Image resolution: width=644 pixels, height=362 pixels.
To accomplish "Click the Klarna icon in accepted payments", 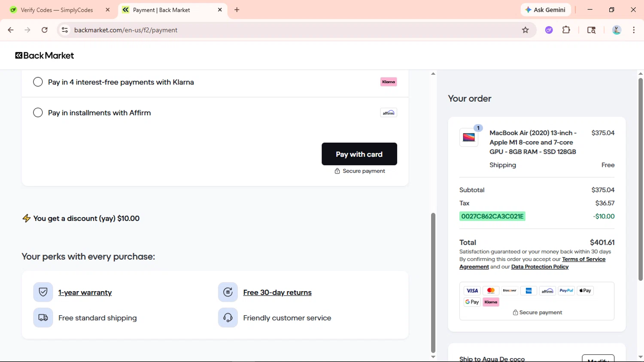I will tap(491, 302).
